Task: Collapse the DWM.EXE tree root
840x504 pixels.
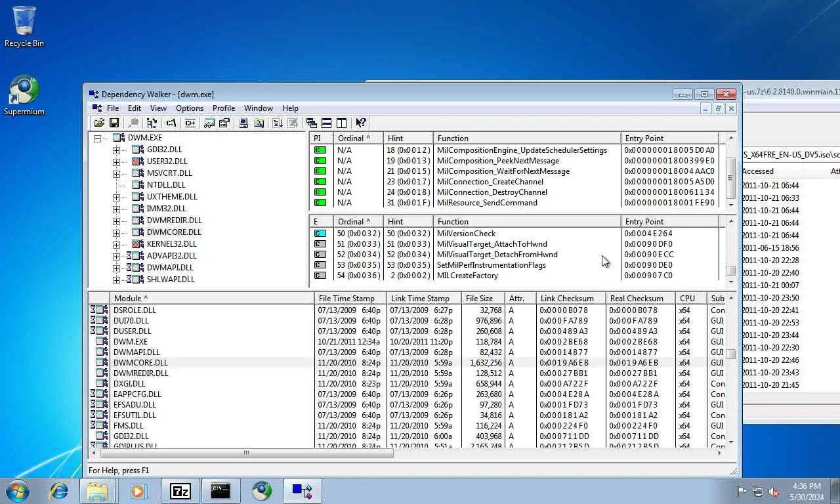Action: 98,138
